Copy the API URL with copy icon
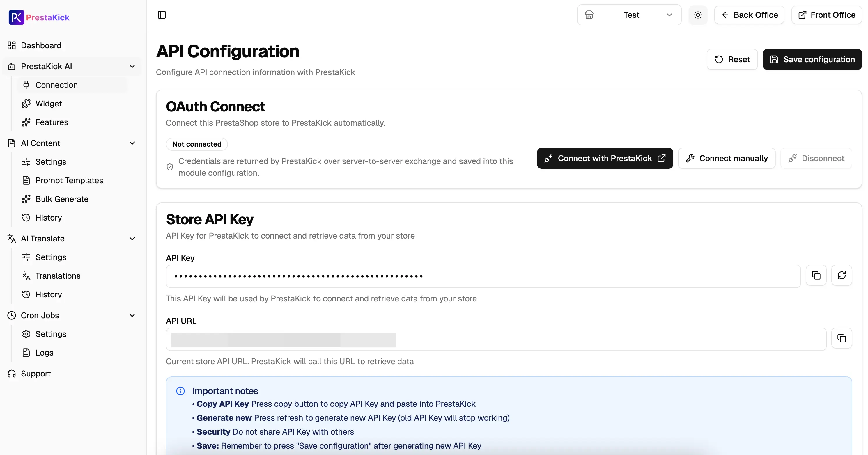The height and width of the screenshot is (455, 868). pyautogui.click(x=842, y=338)
